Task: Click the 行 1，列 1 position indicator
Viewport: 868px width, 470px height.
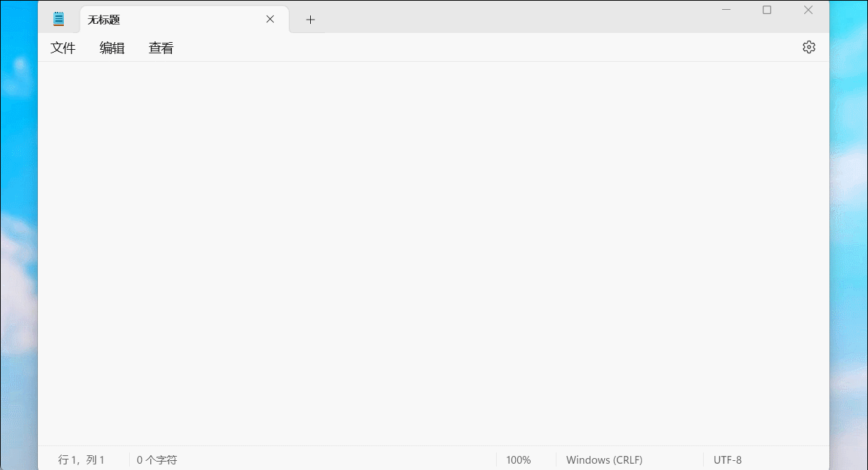Action: (81, 460)
